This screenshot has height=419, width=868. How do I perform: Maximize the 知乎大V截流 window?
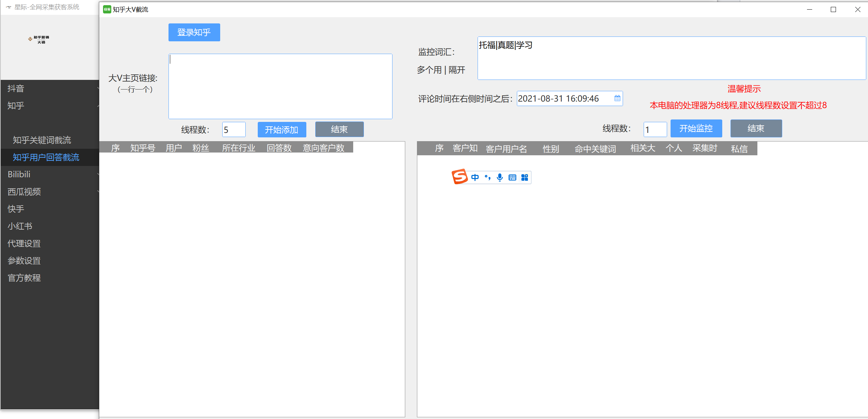pyautogui.click(x=833, y=9)
